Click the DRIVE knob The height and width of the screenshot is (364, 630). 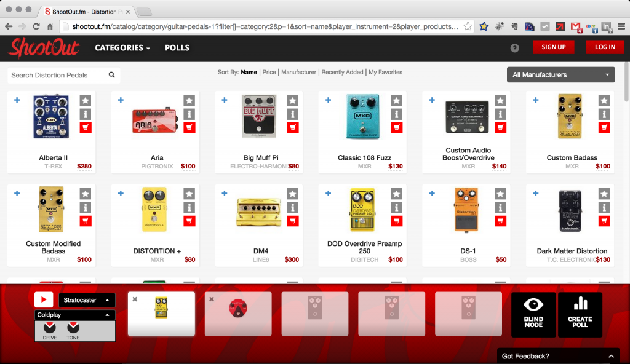point(50,327)
